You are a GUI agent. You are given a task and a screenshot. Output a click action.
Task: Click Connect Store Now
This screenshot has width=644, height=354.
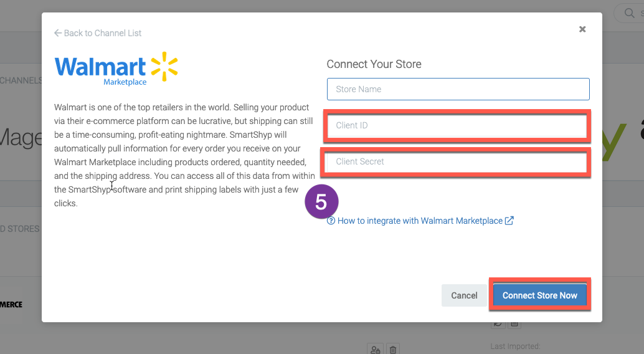click(x=540, y=295)
